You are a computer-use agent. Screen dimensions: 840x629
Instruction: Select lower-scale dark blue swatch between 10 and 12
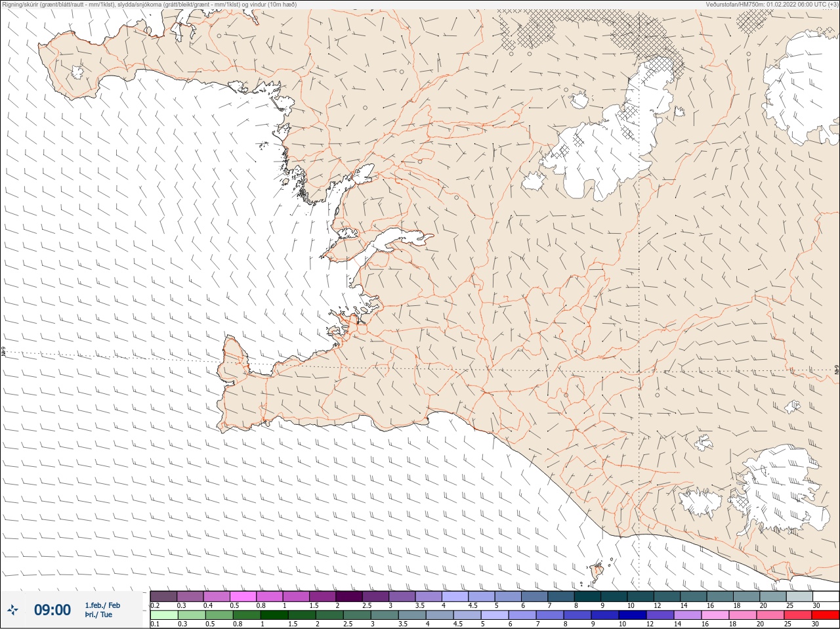click(x=633, y=615)
